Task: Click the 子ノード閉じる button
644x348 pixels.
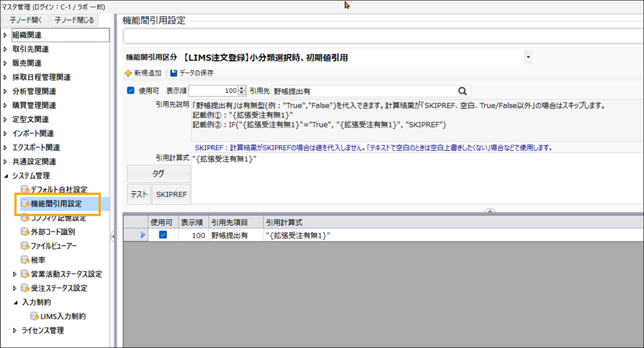Action: [74, 20]
